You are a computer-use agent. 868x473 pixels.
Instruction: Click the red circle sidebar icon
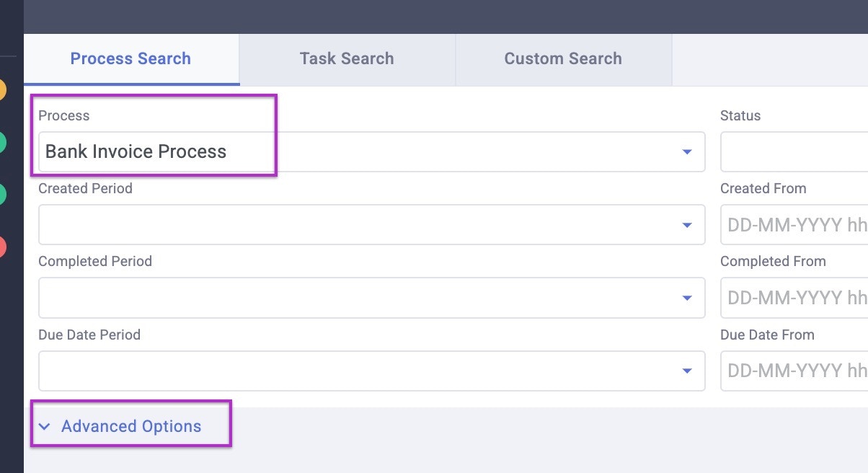pos(2,247)
